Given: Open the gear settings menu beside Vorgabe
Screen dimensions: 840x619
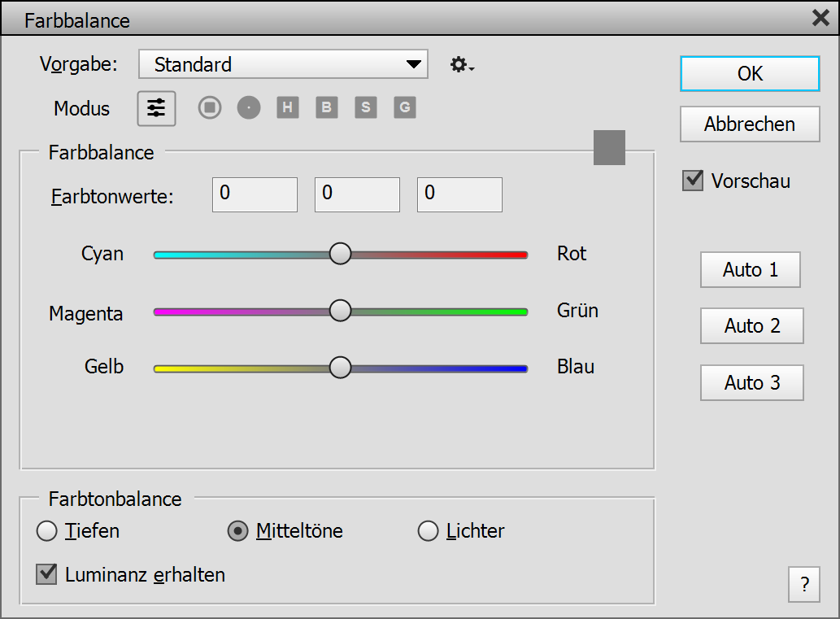Looking at the screenshot, I should coord(461,65).
